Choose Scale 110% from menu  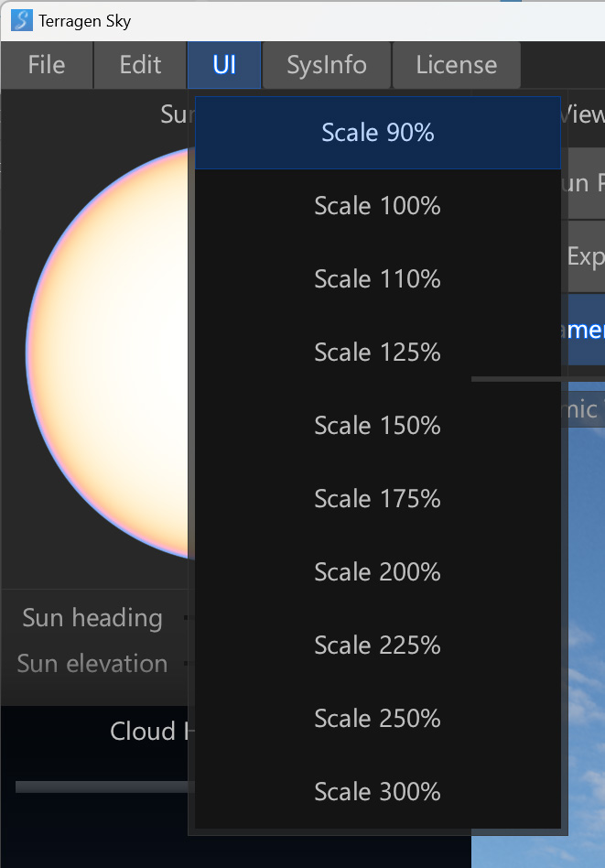point(377,279)
